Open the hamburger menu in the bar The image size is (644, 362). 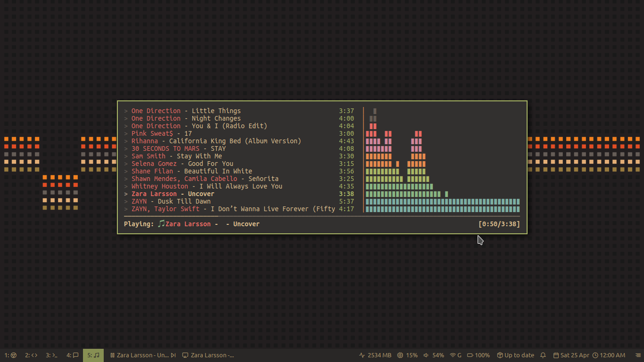638,355
